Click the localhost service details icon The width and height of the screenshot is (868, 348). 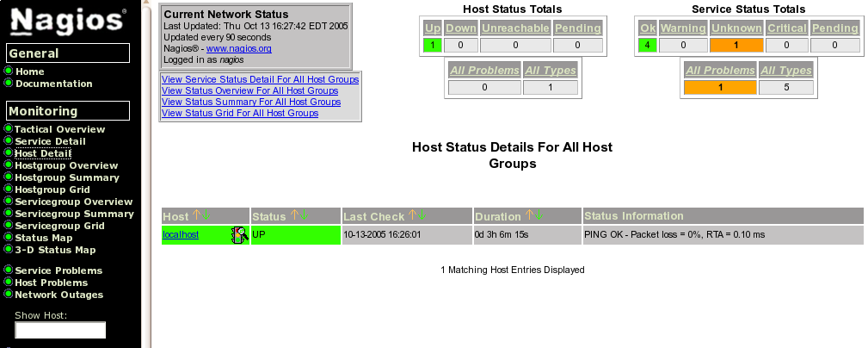pyautogui.click(x=238, y=235)
